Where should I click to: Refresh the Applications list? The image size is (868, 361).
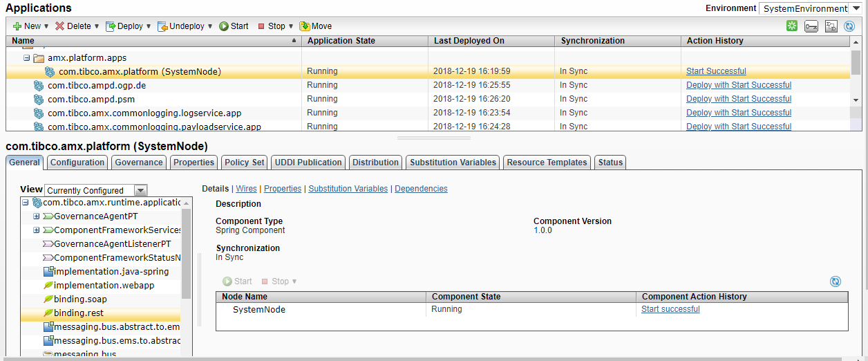[x=850, y=26]
